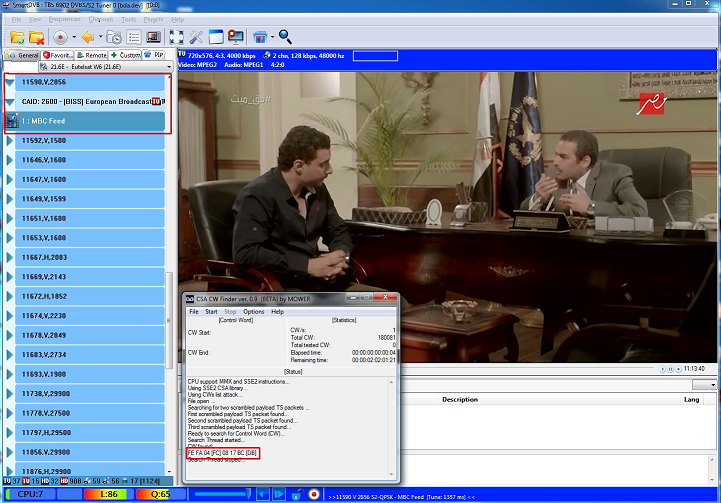Switch to the Remote tab
Screen dimensions: 721x503
92,55
